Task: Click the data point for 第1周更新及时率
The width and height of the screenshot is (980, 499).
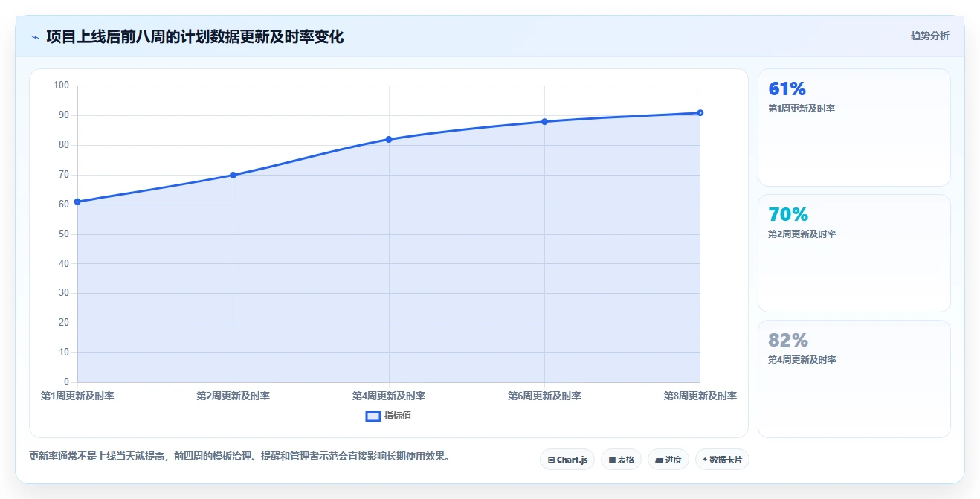Action: (x=77, y=202)
